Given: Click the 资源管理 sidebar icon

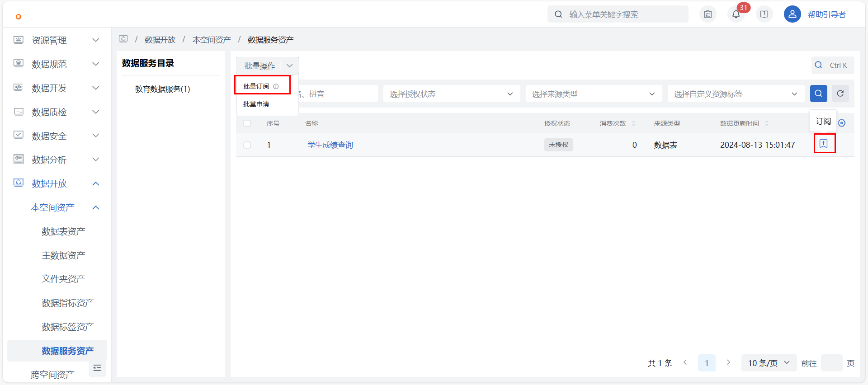Looking at the screenshot, I should coord(19,40).
